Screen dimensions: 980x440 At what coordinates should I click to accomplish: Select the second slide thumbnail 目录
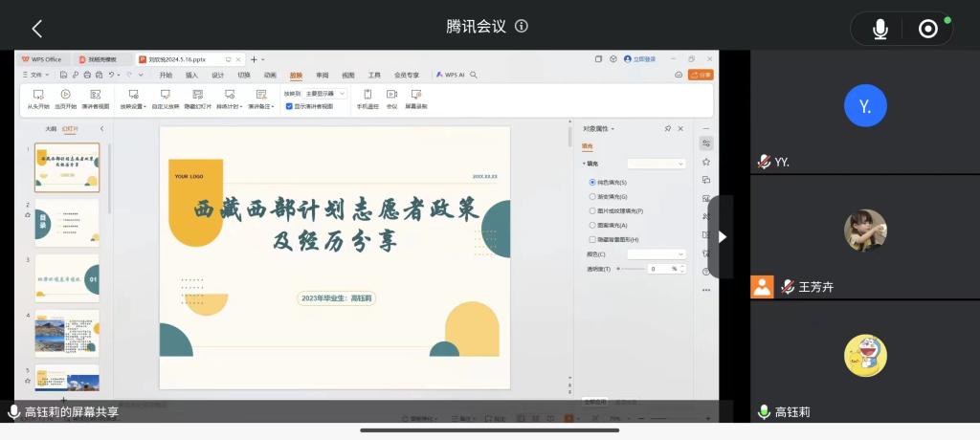click(x=67, y=222)
